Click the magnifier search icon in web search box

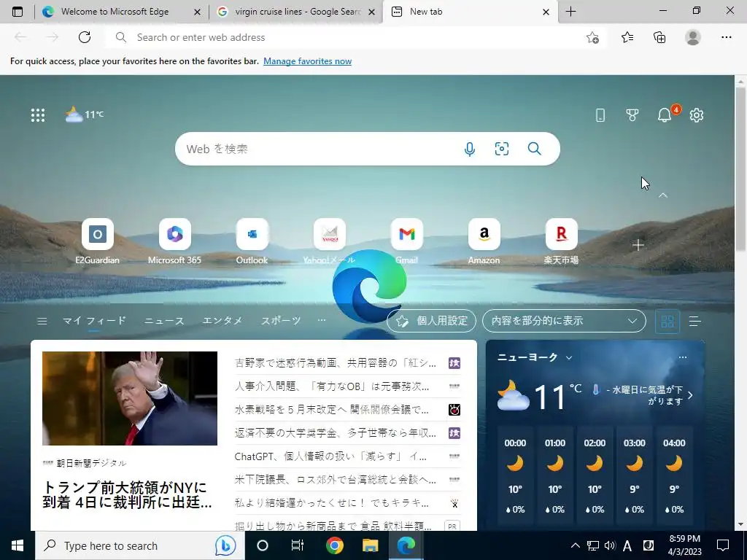[535, 149]
